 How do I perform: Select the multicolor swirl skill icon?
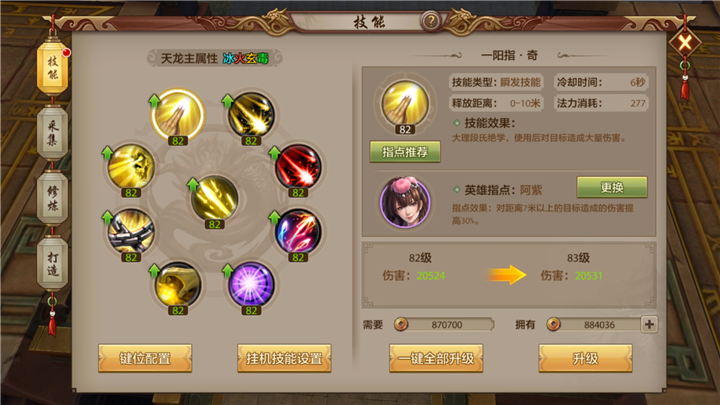pos(298,232)
